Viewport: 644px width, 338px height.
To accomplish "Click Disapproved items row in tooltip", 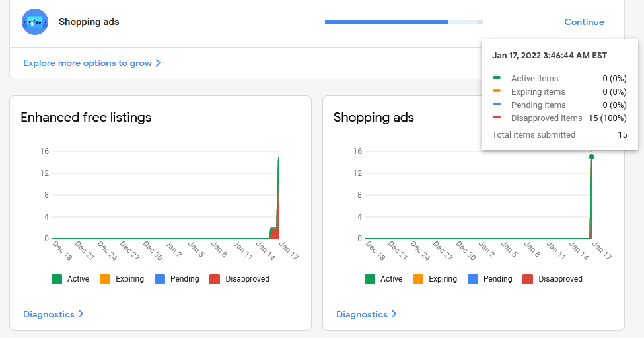I will [x=559, y=118].
